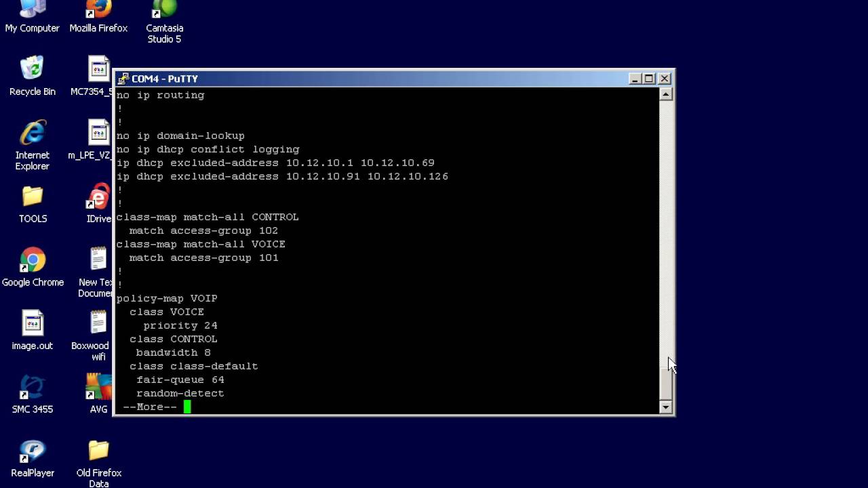Click the '--More--' prompt

(150, 407)
